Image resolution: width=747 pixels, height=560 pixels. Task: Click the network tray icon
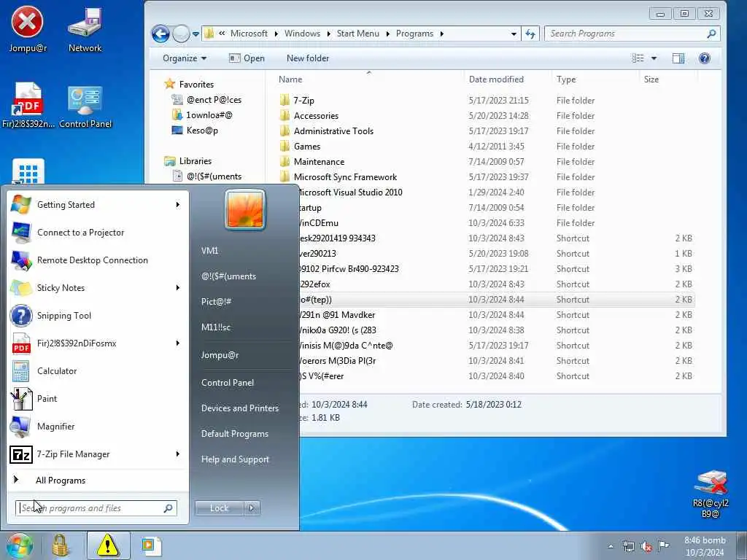tap(629, 547)
